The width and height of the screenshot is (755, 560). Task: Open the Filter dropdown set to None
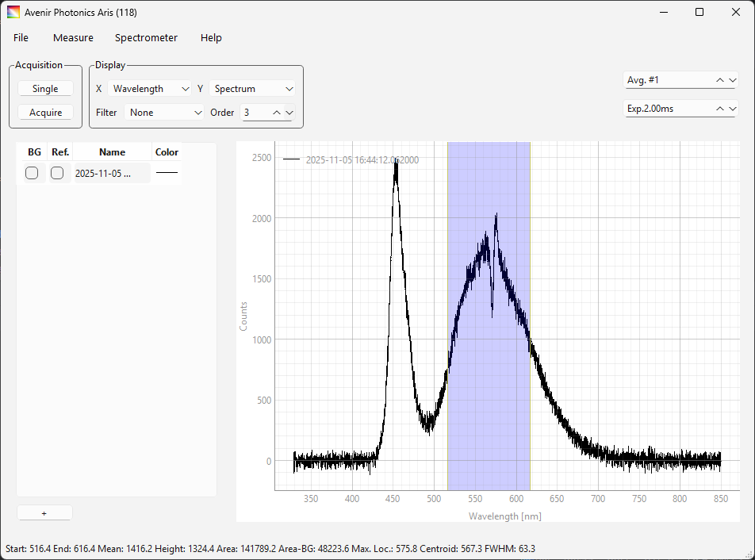coord(164,113)
